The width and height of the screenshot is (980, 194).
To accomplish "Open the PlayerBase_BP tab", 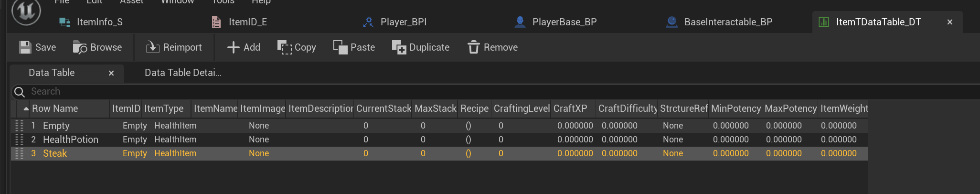I will coord(565,22).
